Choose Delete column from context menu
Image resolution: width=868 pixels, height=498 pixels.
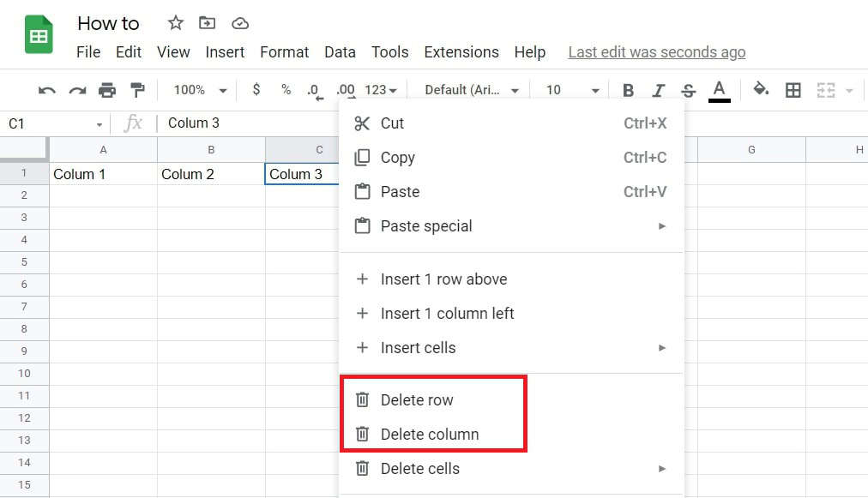pos(430,435)
